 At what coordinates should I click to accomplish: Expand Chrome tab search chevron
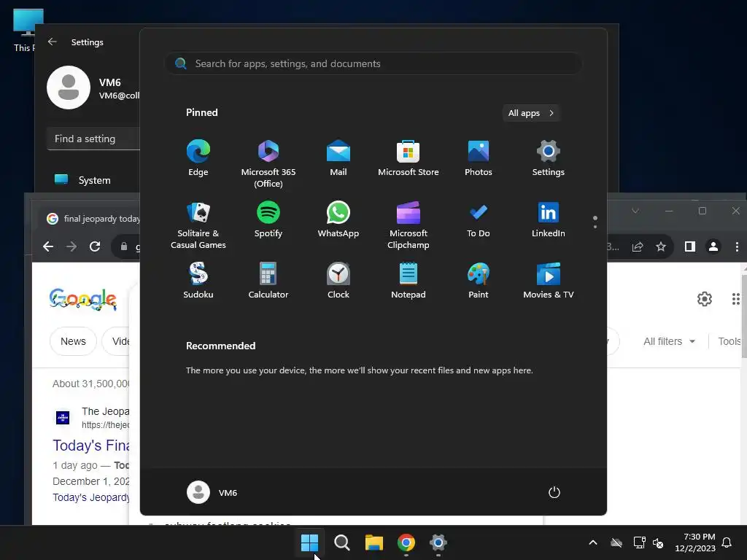635,211
